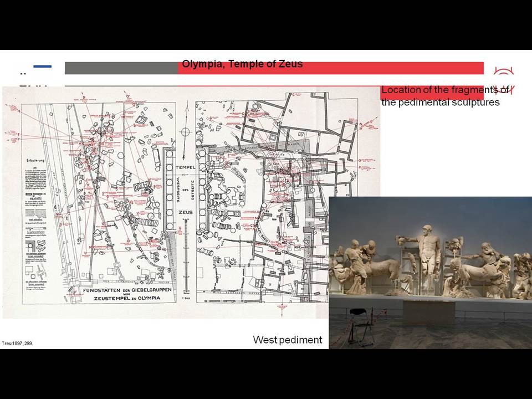Click the 'Zeustempel zu Olympia' map subtitle
The height and width of the screenshot is (399, 532).
(127, 298)
